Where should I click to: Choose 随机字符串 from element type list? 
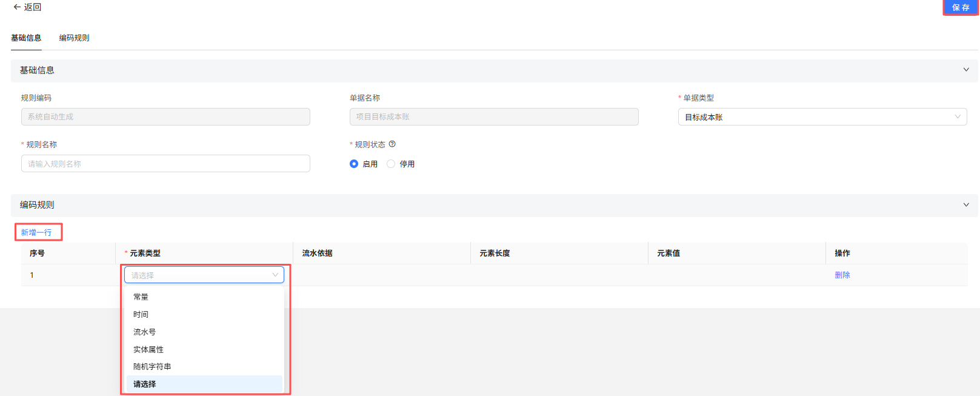pyautogui.click(x=152, y=366)
